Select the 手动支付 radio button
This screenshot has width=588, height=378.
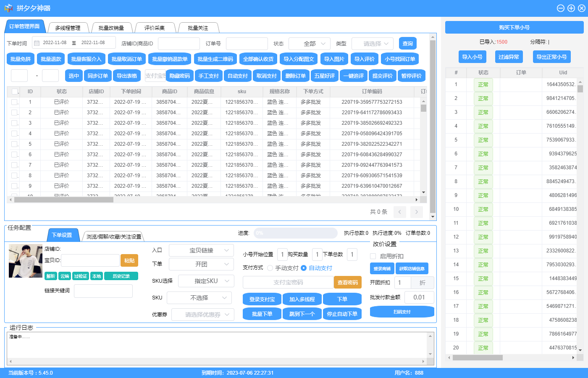click(270, 268)
